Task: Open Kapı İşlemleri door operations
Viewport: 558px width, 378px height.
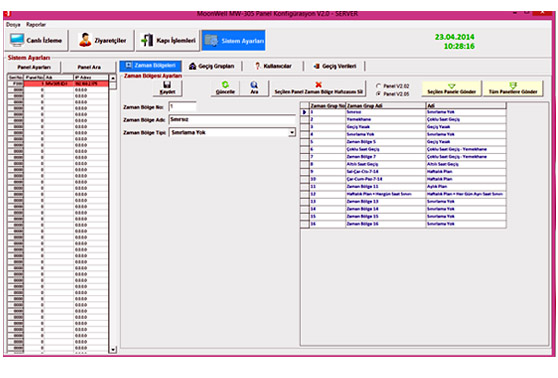Action: (168, 41)
